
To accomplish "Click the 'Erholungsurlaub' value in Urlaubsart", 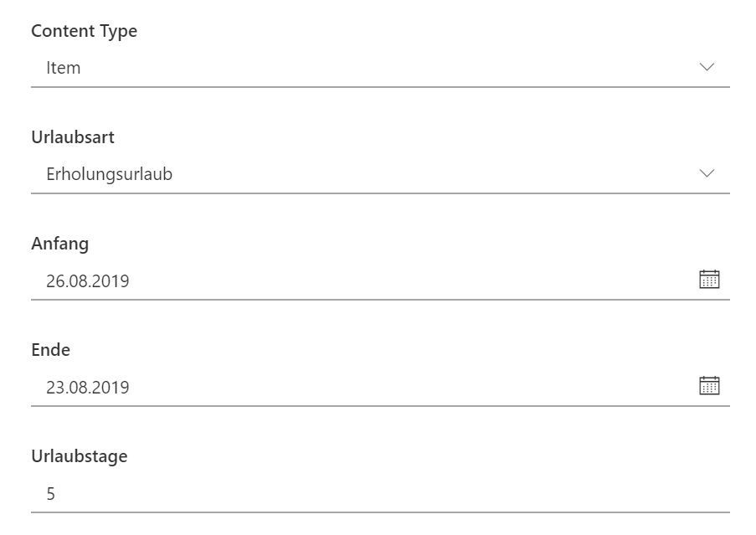I will [109, 174].
